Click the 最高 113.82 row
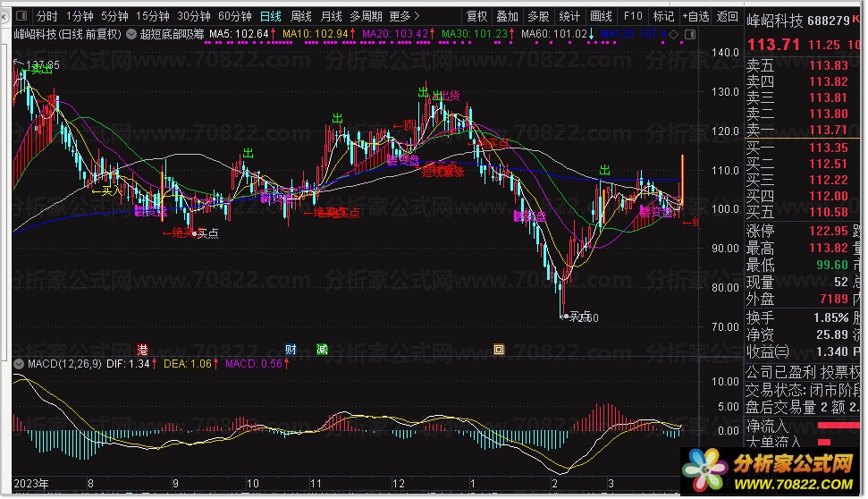 coord(797,248)
